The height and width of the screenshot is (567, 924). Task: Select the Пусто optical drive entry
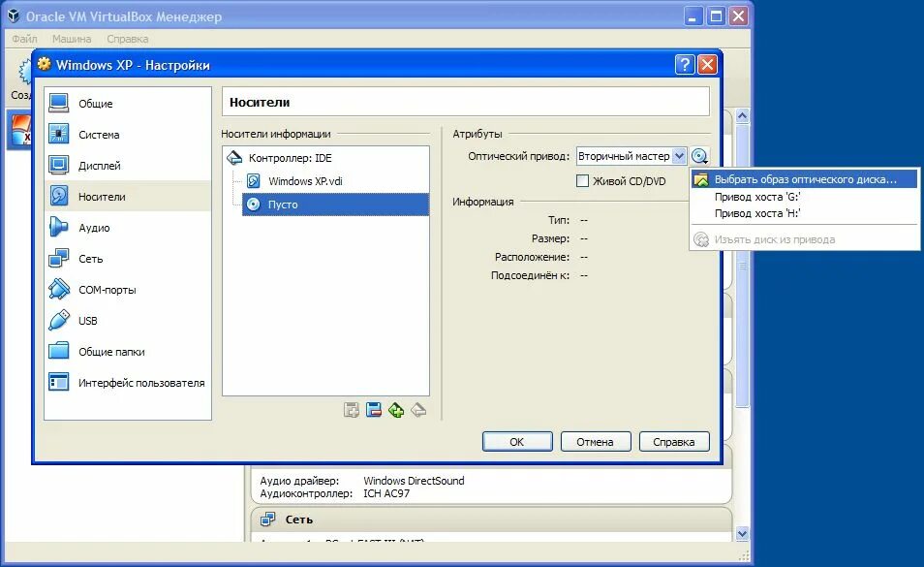[x=335, y=205]
